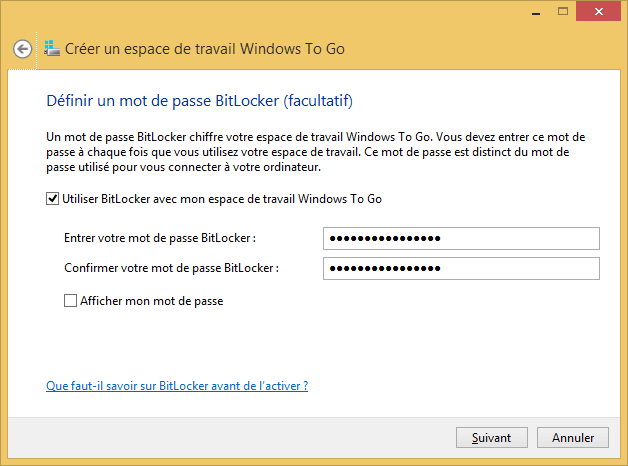Uncheck the Utiliser BitLocker checkbox
The image size is (628, 466).
pyautogui.click(x=53, y=199)
